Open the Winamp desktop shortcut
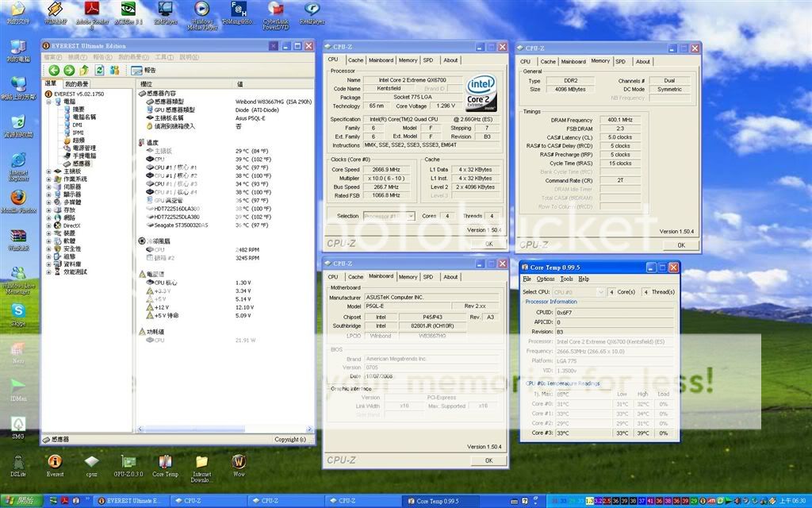The image size is (812, 508). 55,10
